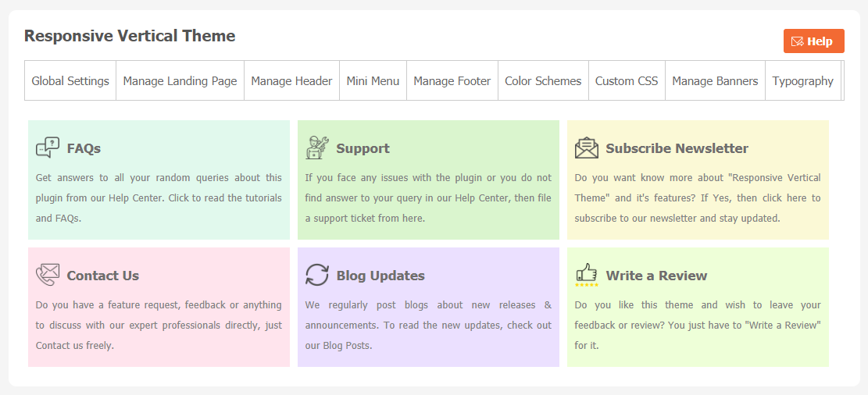Image resolution: width=868 pixels, height=395 pixels.
Task: Click the Subscribe Newsletter heading
Action: point(677,148)
